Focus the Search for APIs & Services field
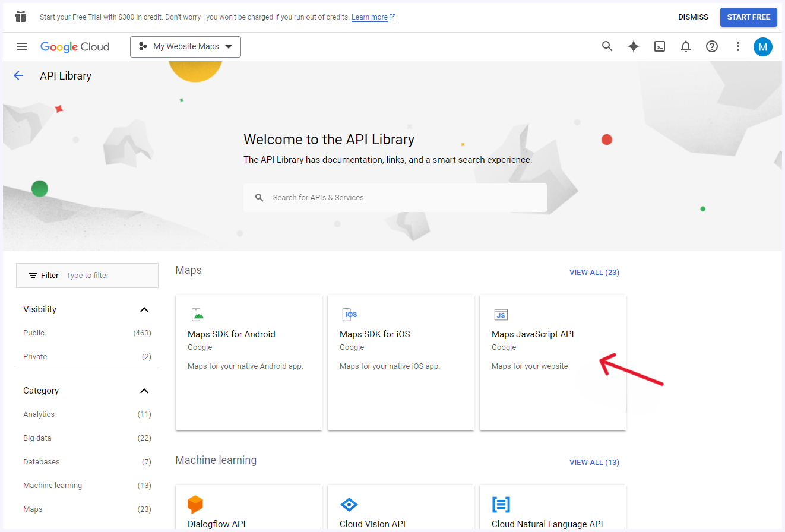The image size is (785, 532). point(395,198)
